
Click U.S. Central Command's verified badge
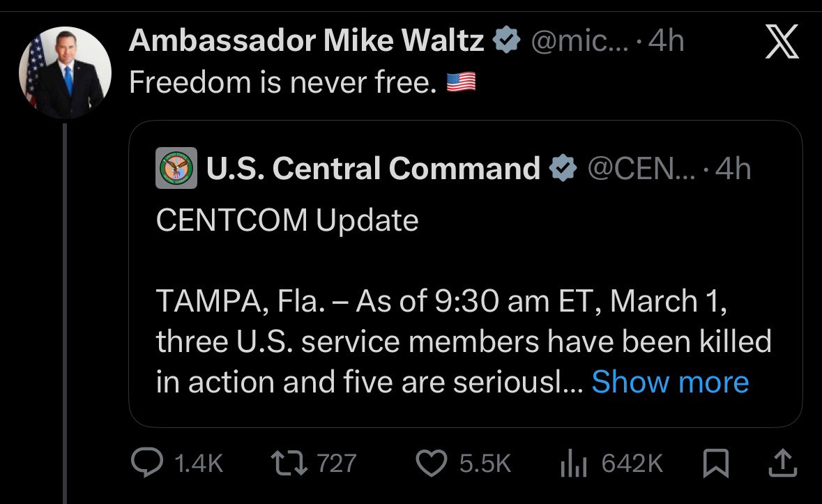[x=563, y=169]
